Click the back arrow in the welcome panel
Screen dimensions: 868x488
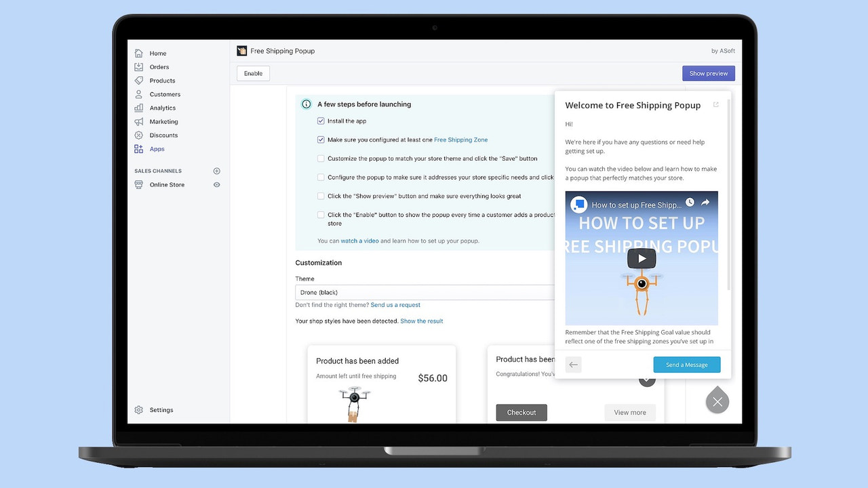pyautogui.click(x=573, y=364)
